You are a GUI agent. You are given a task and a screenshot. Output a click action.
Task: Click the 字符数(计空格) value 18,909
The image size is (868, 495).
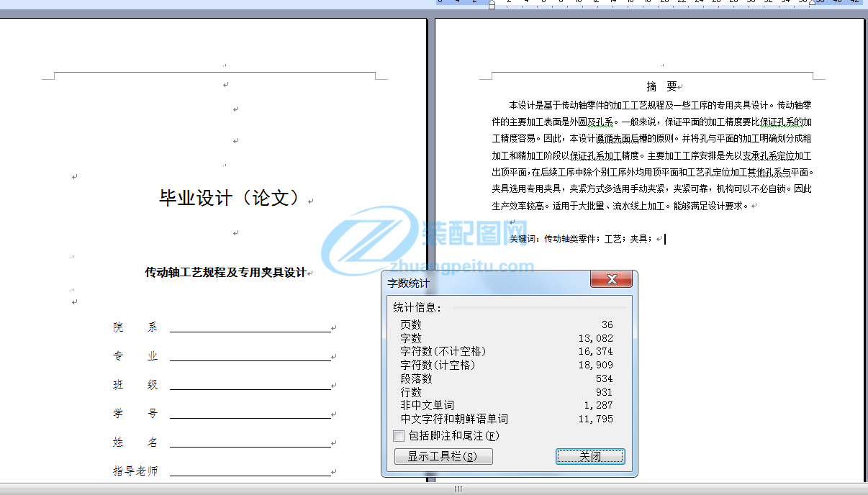595,365
